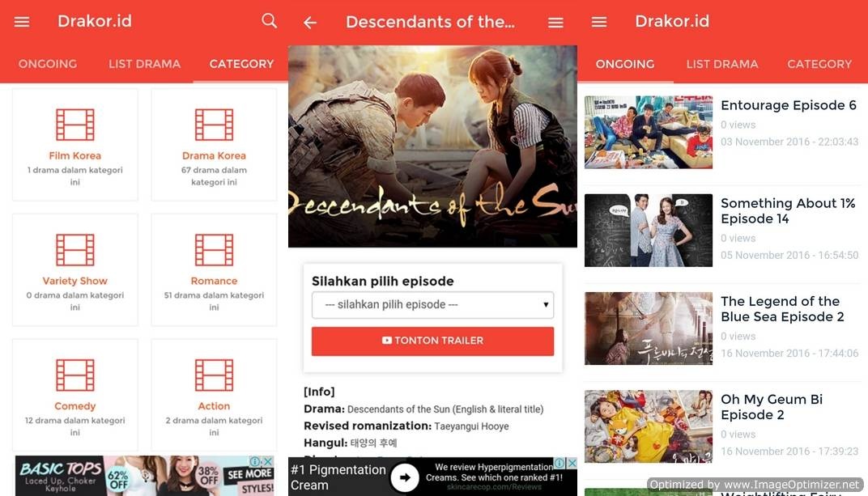
Task: Click '16 November 2016 - 17:39:23' timestamp
Action: (x=789, y=451)
